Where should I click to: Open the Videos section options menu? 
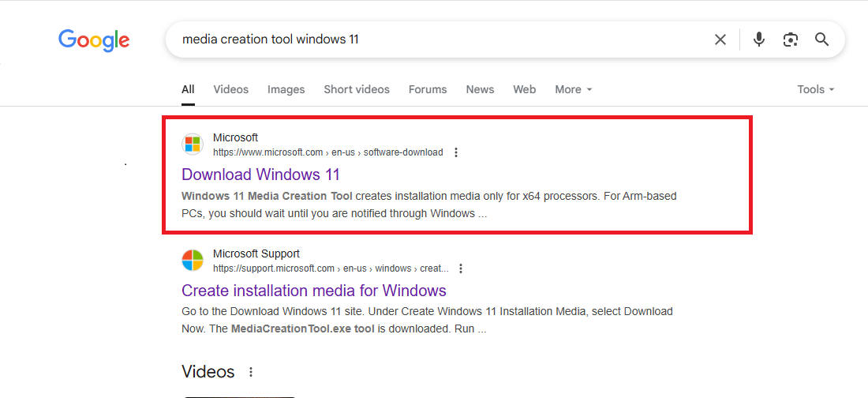tap(251, 372)
